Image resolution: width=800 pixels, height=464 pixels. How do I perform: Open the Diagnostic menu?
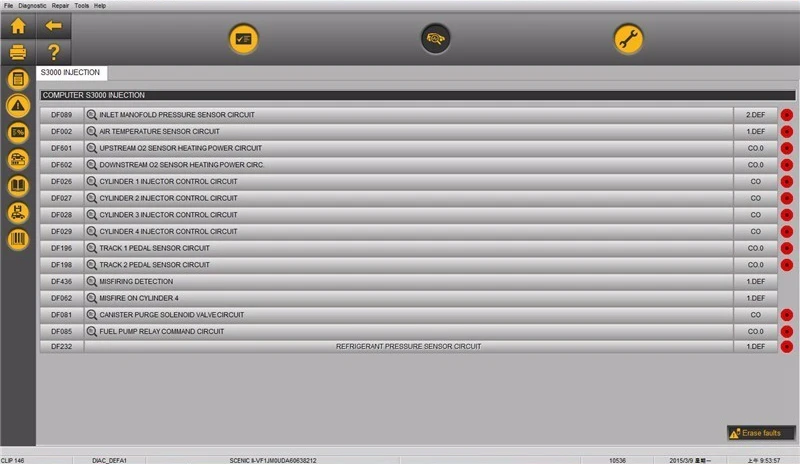point(32,6)
